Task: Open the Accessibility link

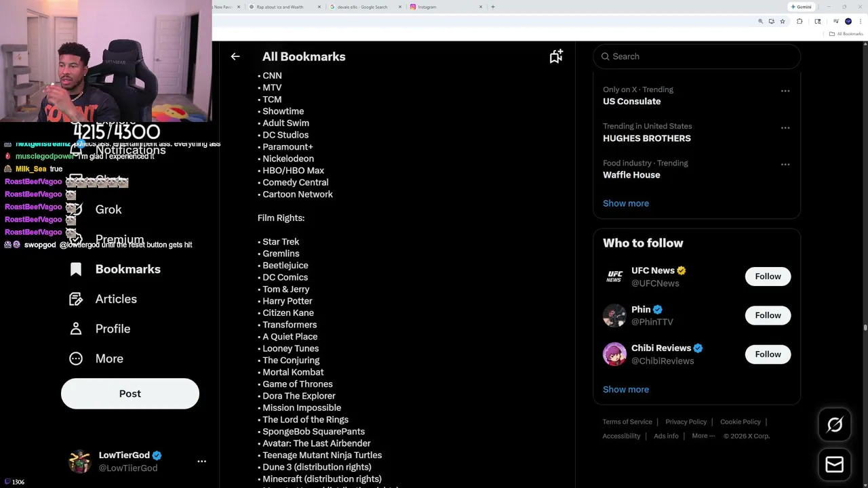Action: coord(621,436)
